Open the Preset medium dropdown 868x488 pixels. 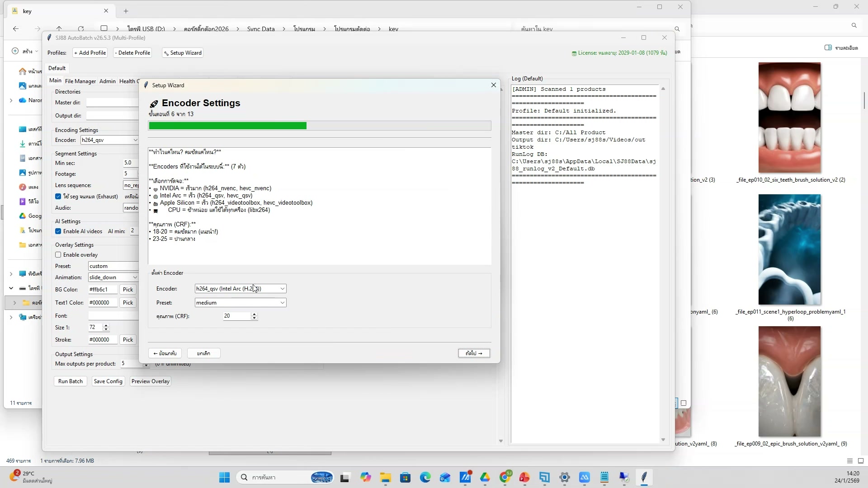(282, 303)
